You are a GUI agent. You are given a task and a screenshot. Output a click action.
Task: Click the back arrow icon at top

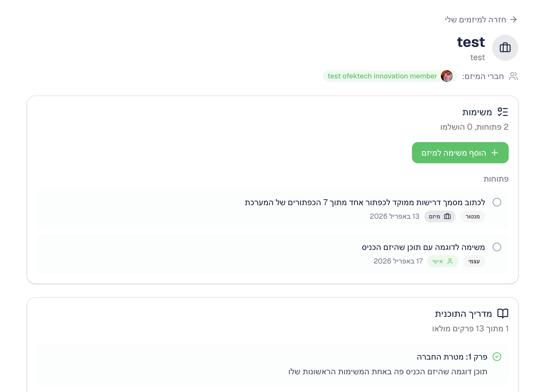pyautogui.click(x=513, y=19)
